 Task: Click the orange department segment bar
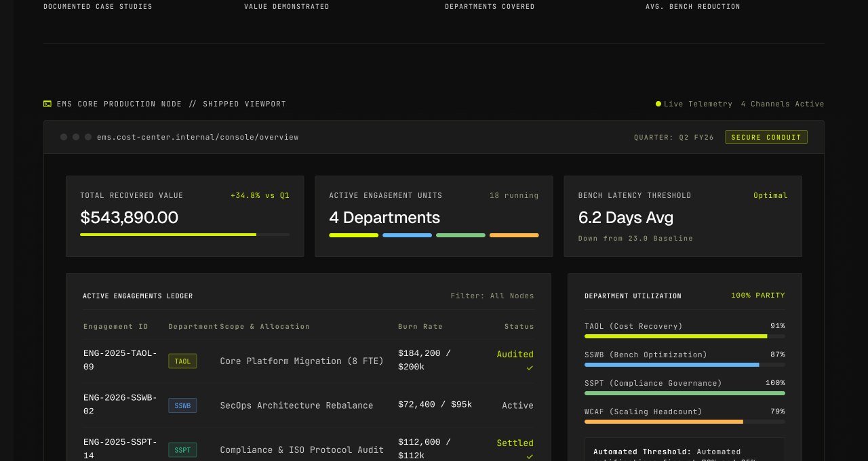tap(514, 235)
